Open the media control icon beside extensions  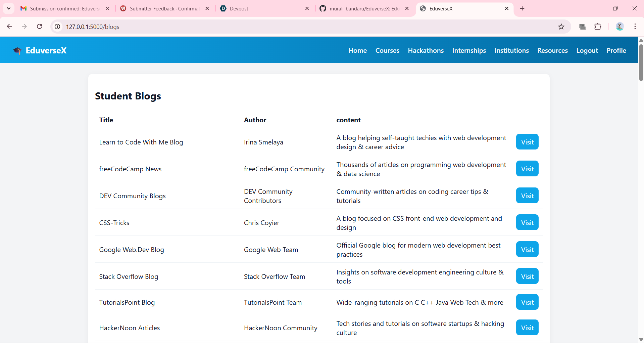coord(583,27)
